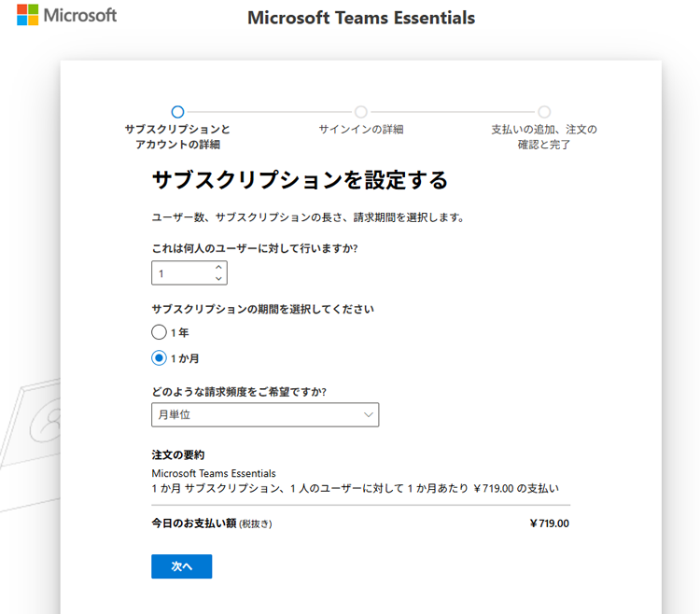This screenshot has height=614, width=700.
Task: Click 今日のお支払い額 (税抜き) label
Action: [212, 523]
